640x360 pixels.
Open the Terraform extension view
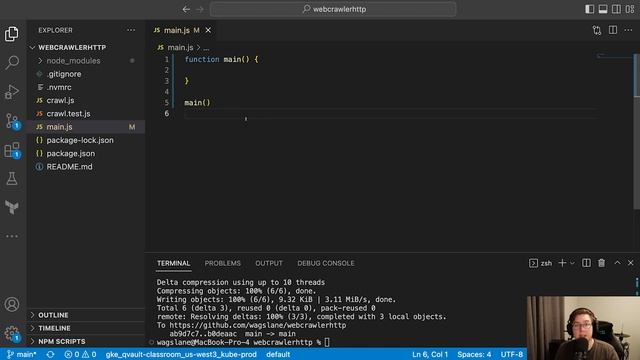point(12,207)
